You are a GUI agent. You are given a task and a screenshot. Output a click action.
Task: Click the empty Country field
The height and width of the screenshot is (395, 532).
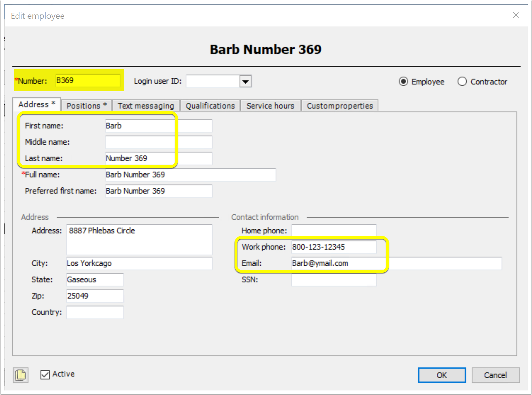95,312
